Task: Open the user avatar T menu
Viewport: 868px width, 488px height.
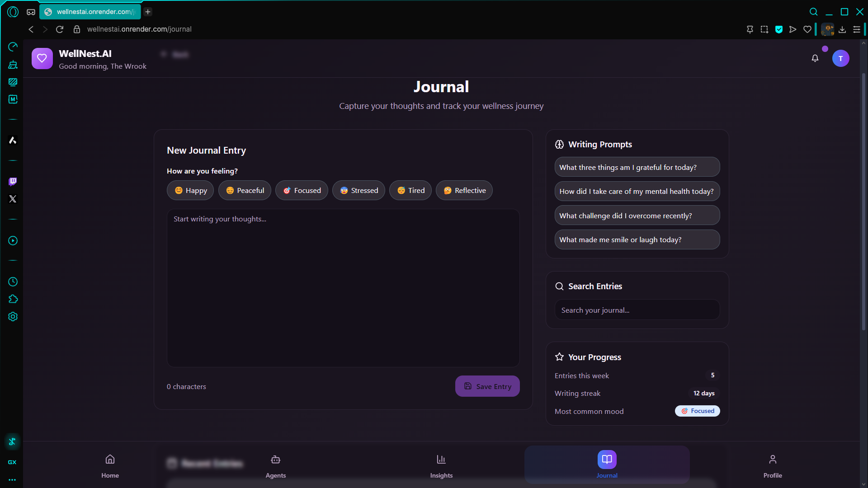Action: coord(840,58)
